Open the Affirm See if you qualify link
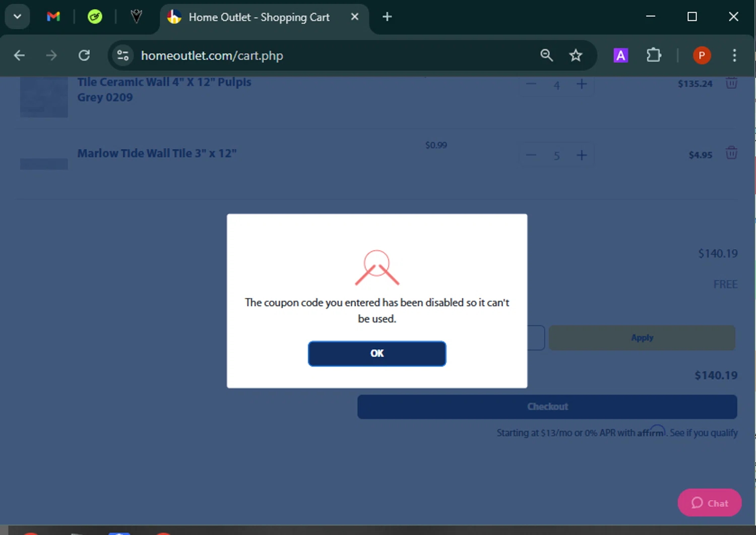This screenshot has height=535, width=756. tap(704, 433)
